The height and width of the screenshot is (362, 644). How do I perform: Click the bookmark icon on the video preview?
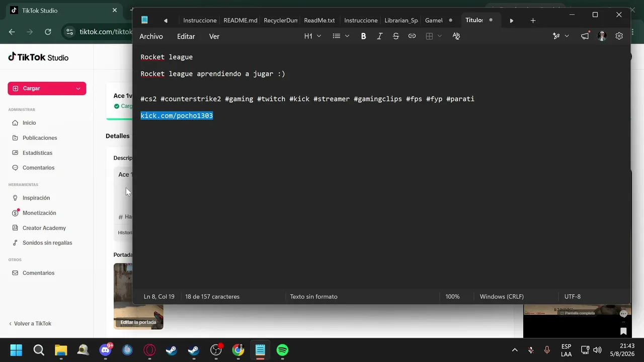623,331
